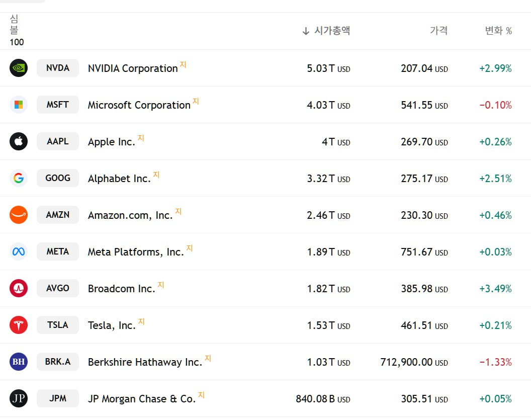Click Microsoft price 541.55 USD

click(x=424, y=105)
